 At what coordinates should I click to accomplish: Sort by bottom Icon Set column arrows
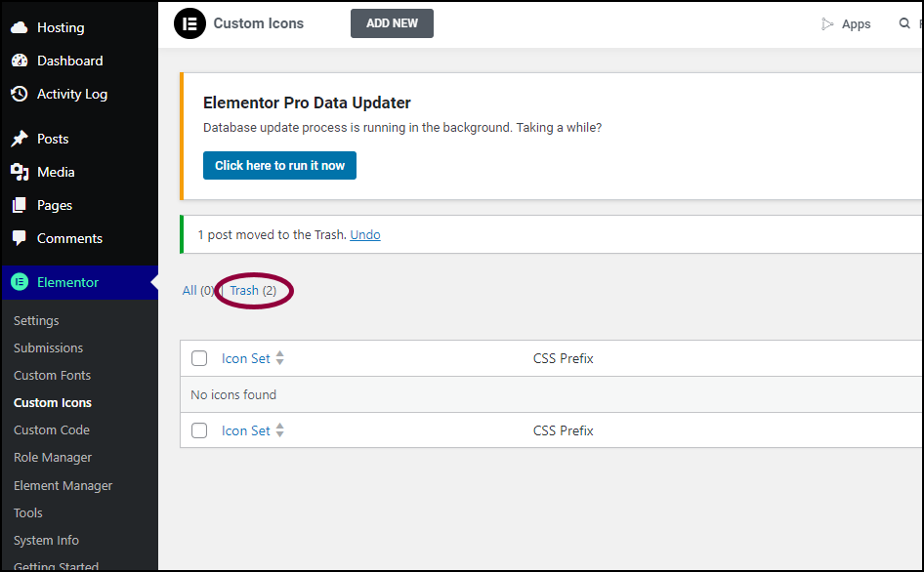point(280,430)
